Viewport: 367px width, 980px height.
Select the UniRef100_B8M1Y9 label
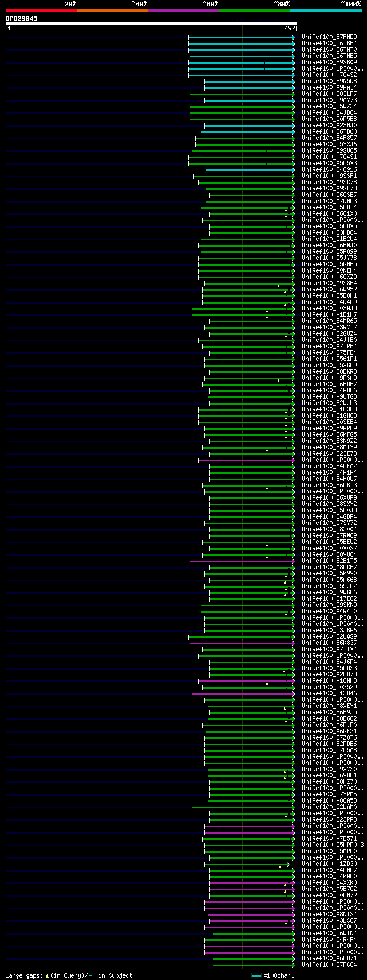[329, 447]
